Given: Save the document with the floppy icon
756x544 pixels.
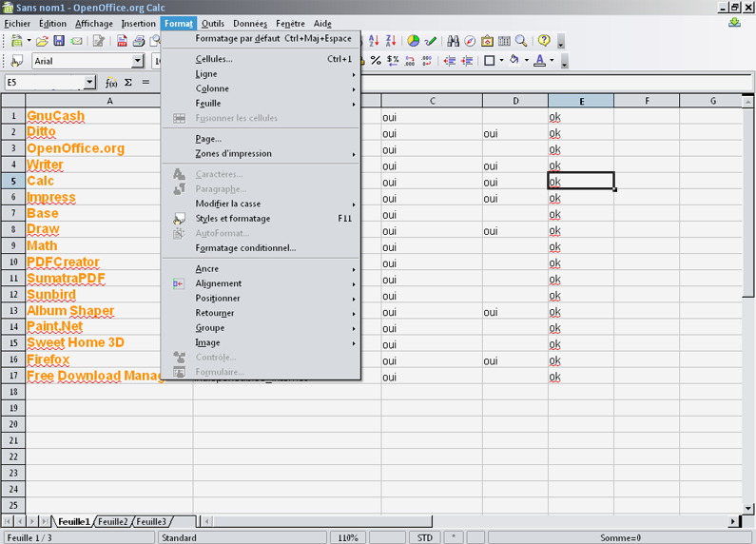Looking at the screenshot, I should pyautogui.click(x=59, y=41).
